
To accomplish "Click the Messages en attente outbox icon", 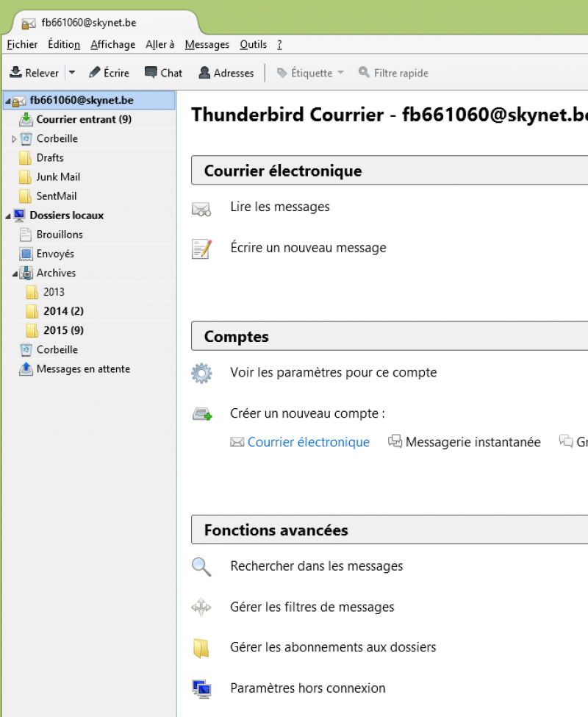I will point(26,369).
